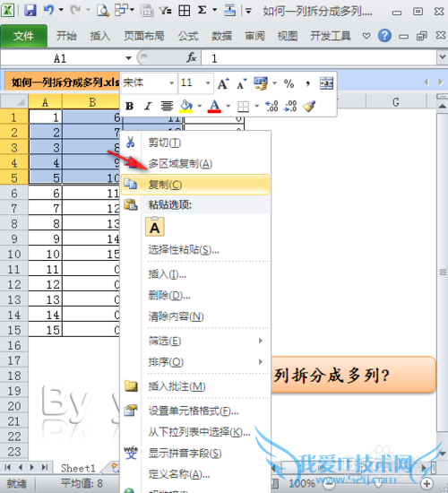Open the 文件 tab
Screen dimensions: 448x493
click(24, 36)
